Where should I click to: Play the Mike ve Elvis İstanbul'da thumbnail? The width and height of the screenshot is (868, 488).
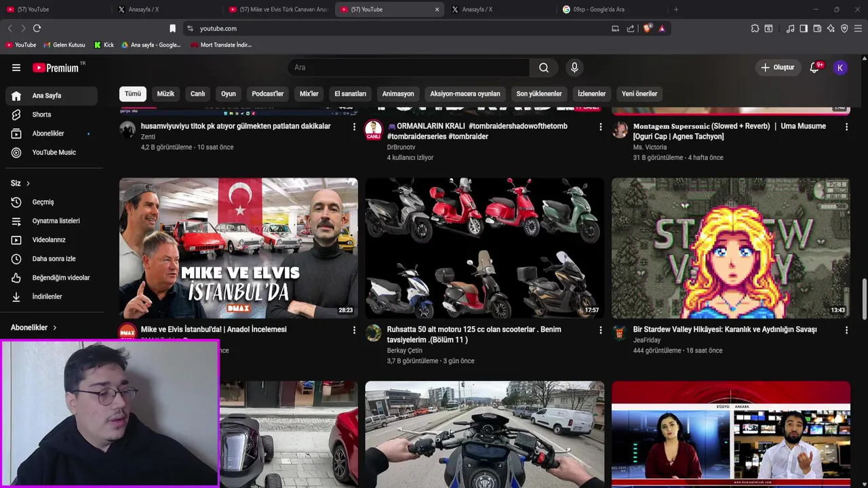click(x=239, y=248)
